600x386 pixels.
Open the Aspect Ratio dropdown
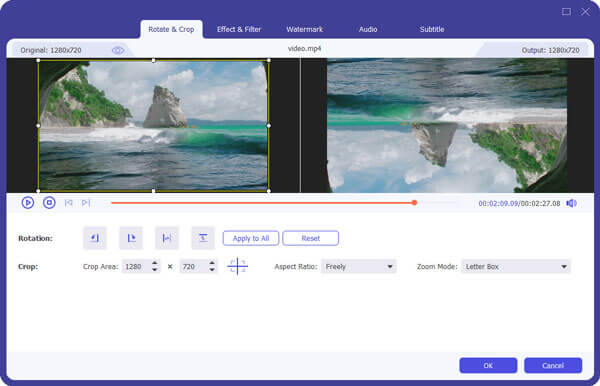coord(359,267)
